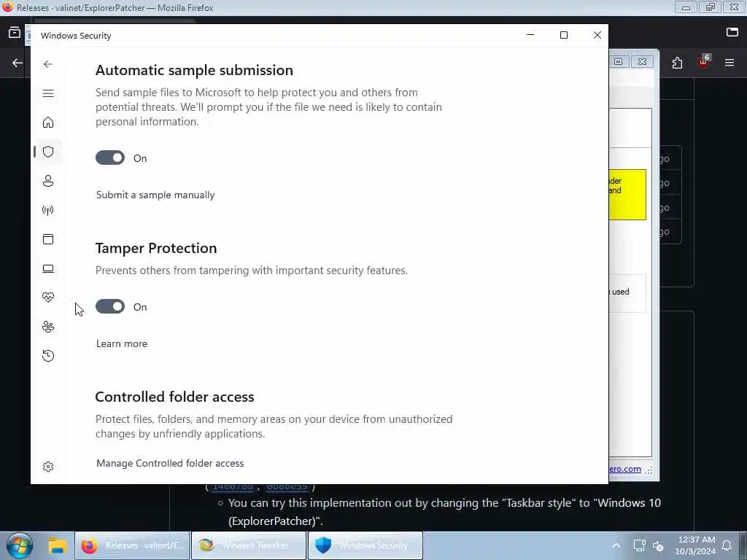Viewport: 747px width, 560px height.
Task: Minimize the Windows Security window
Action: click(530, 35)
